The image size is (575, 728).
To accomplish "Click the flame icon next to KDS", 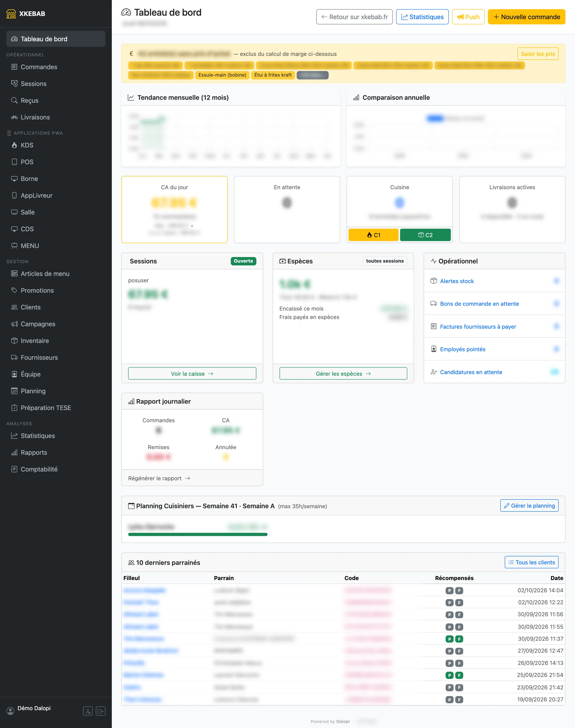I will pos(14,145).
